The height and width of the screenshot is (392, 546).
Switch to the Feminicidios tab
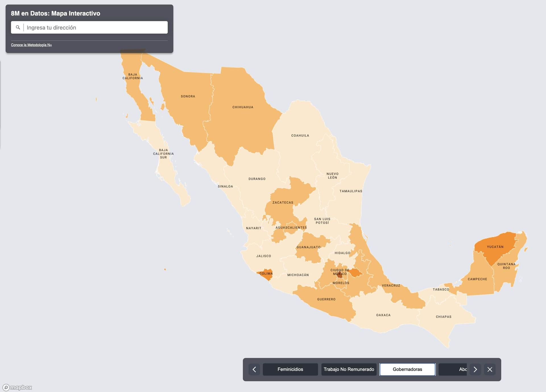coord(290,369)
